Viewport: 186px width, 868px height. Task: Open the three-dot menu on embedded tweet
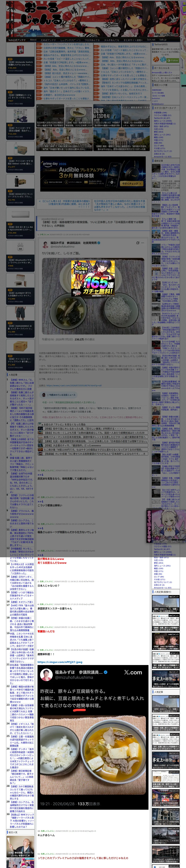[x=143, y=243]
